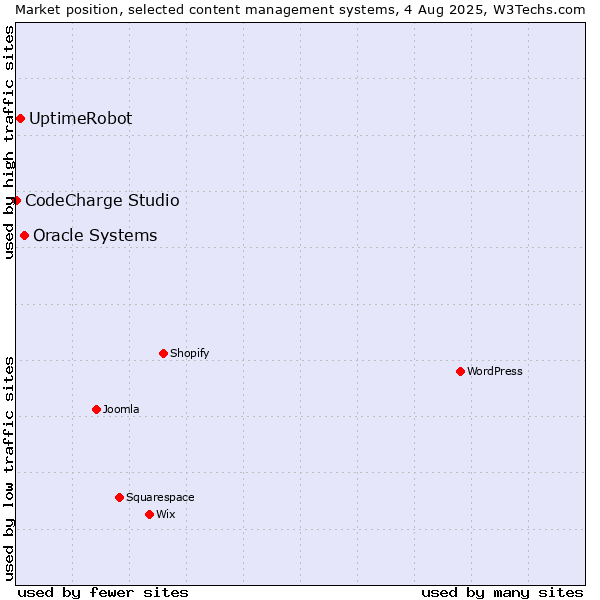Click the "WordPress" label text
The height and width of the screenshot is (600, 600).
(495, 371)
